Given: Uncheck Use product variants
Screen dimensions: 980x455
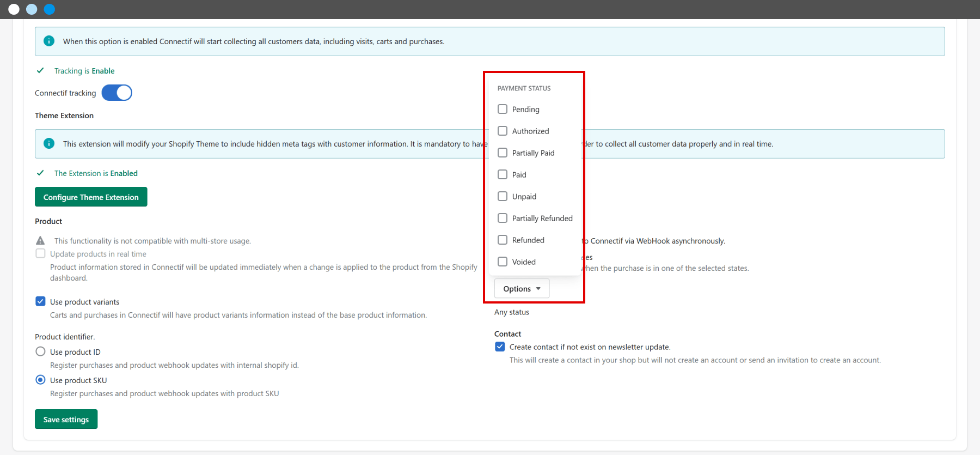Looking at the screenshot, I should point(40,301).
